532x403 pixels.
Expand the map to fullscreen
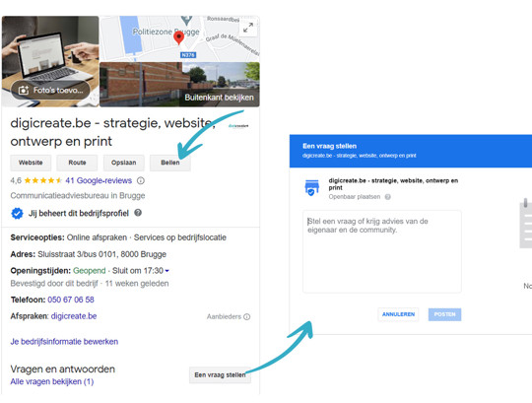point(248,28)
